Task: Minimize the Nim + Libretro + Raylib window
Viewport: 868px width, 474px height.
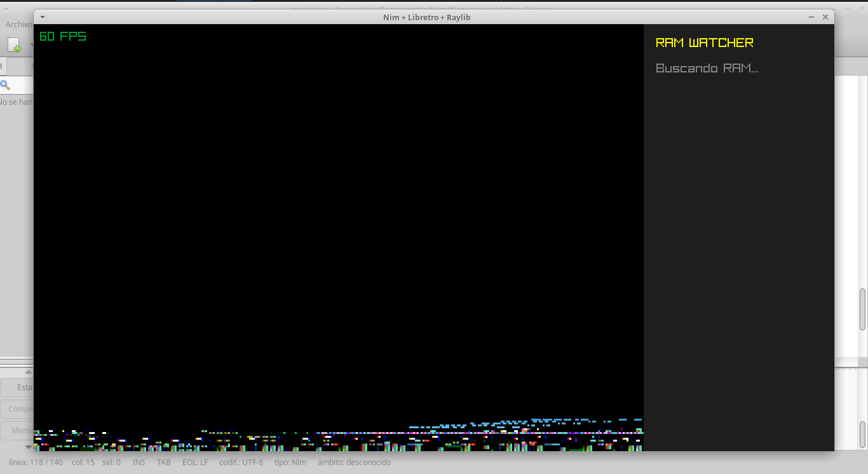Action: (811, 17)
